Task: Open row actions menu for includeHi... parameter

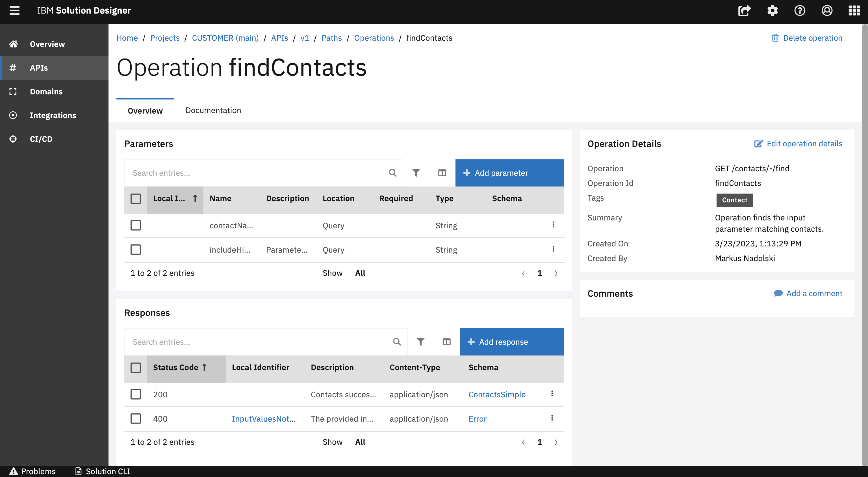Action: coord(553,249)
